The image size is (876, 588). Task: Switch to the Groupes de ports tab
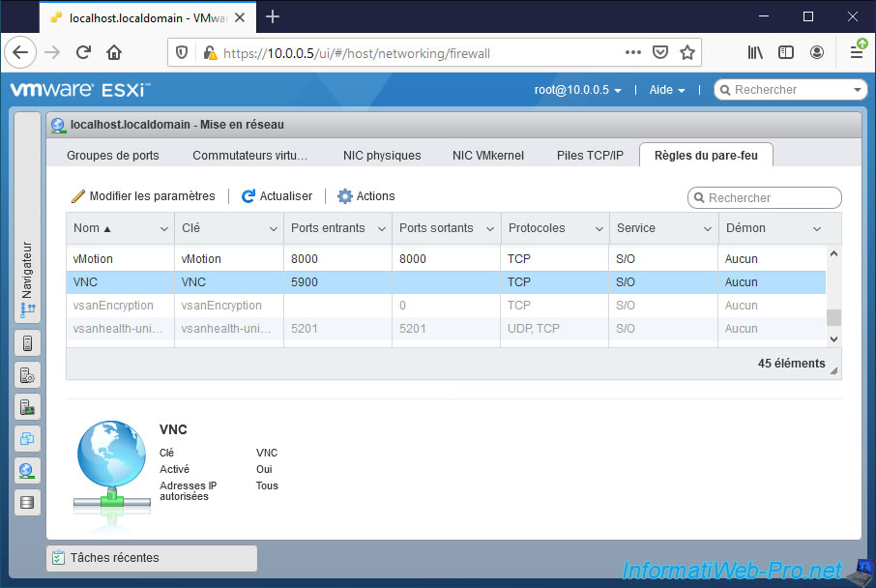click(112, 155)
